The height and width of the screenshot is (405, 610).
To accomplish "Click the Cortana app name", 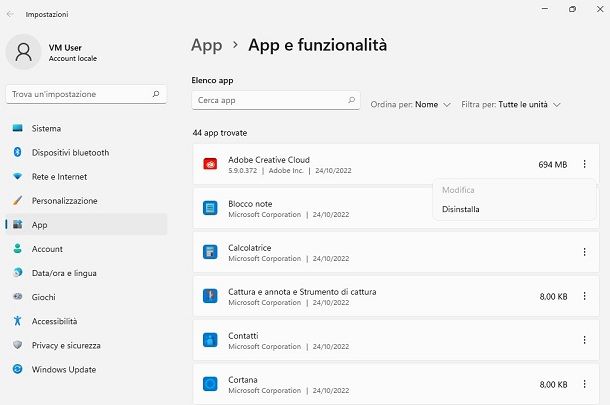I will (243, 379).
